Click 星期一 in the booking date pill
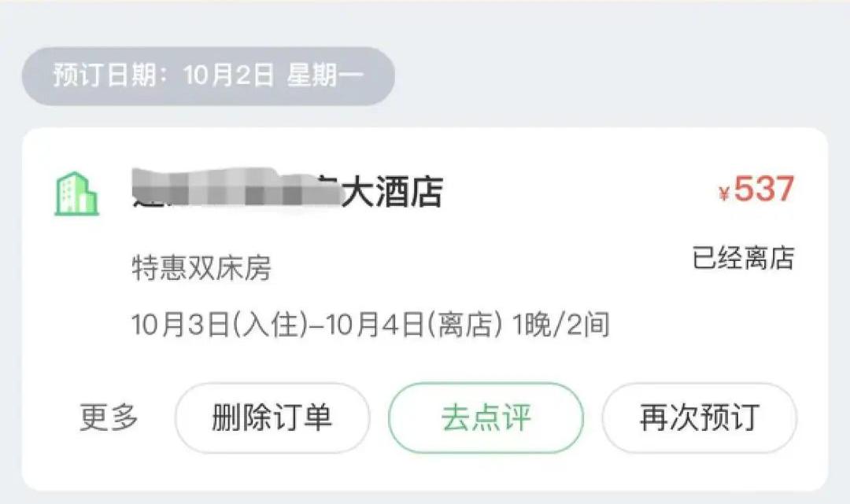The image size is (850, 504). [324, 75]
